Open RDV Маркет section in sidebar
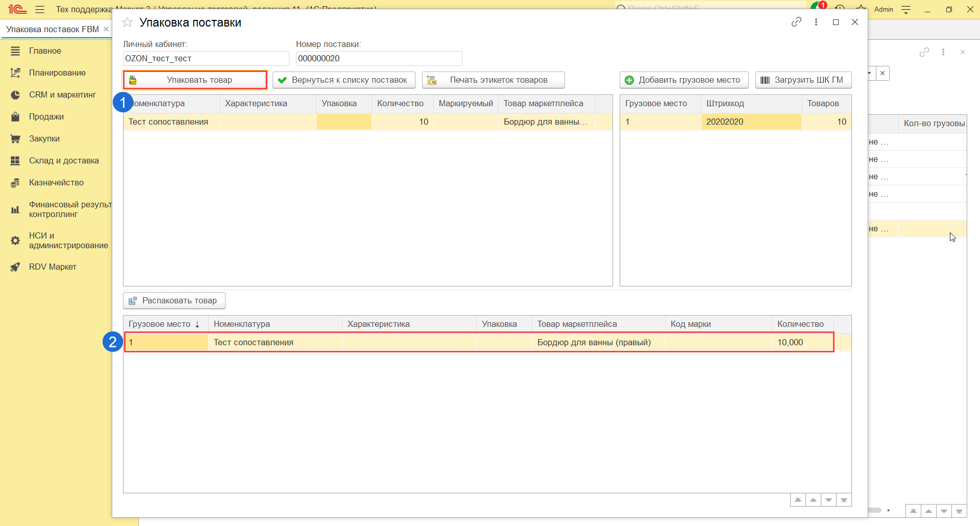980x526 pixels. pos(53,267)
